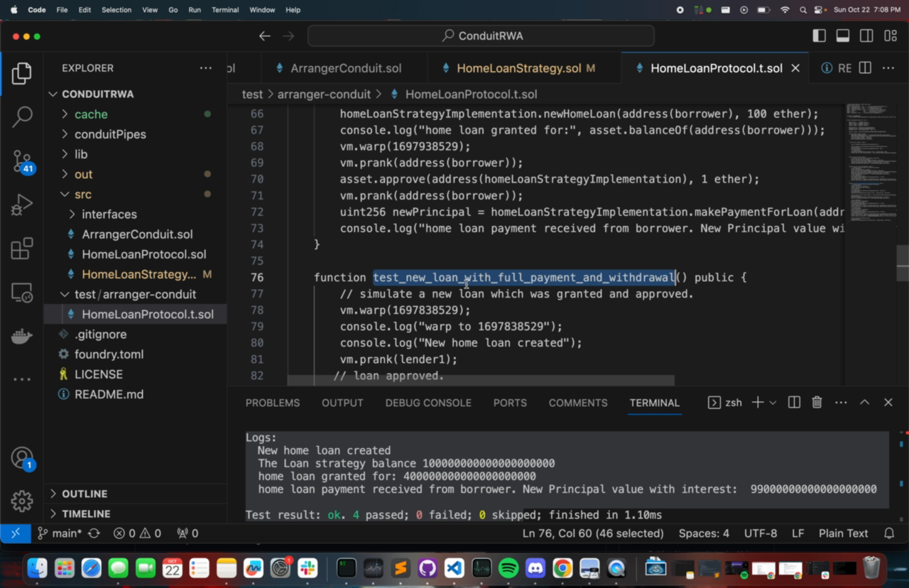
Task: Click errors and warnings count in status bar
Action: coord(138,533)
